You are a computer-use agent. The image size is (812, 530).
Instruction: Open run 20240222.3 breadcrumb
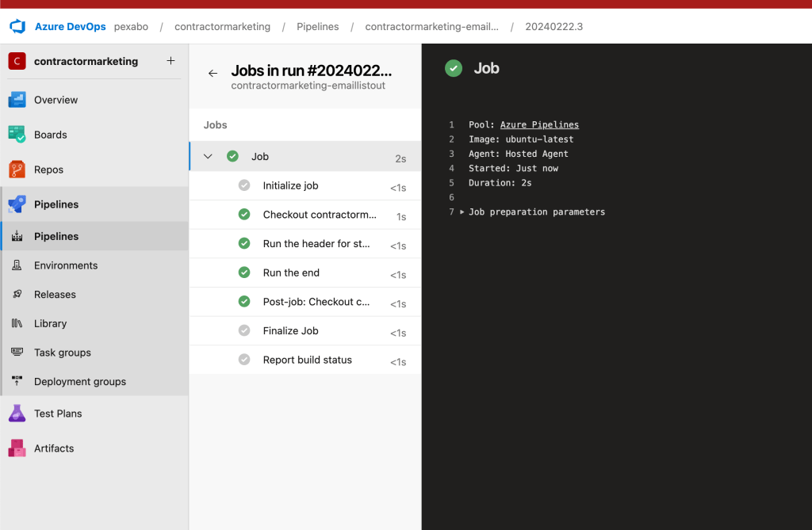553,26
